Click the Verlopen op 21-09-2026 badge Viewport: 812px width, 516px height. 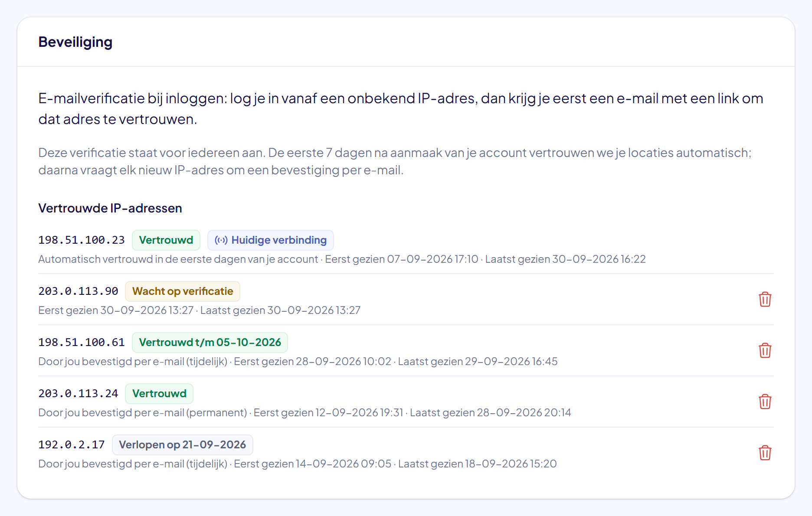click(183, 445)
